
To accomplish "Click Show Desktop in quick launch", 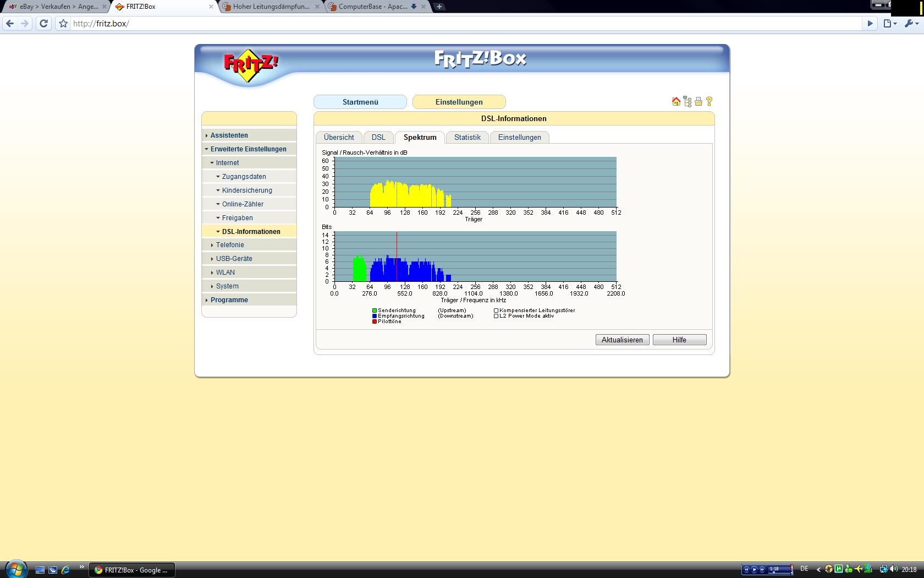I will pyautogui.click(x=40, y=570).
